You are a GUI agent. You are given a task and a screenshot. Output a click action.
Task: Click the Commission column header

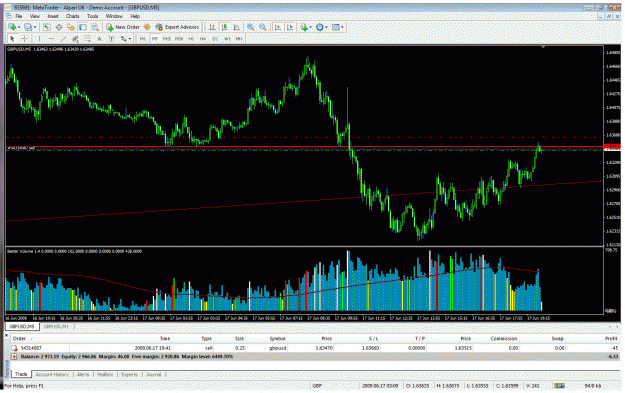[x=504, y=338]
